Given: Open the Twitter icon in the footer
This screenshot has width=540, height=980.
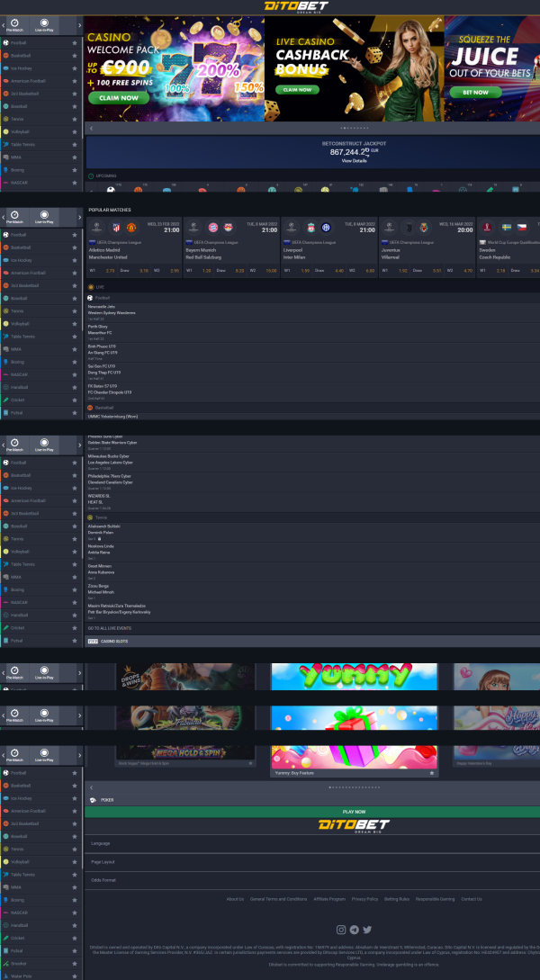Looking at the screenshot, I should coord(367,930).
